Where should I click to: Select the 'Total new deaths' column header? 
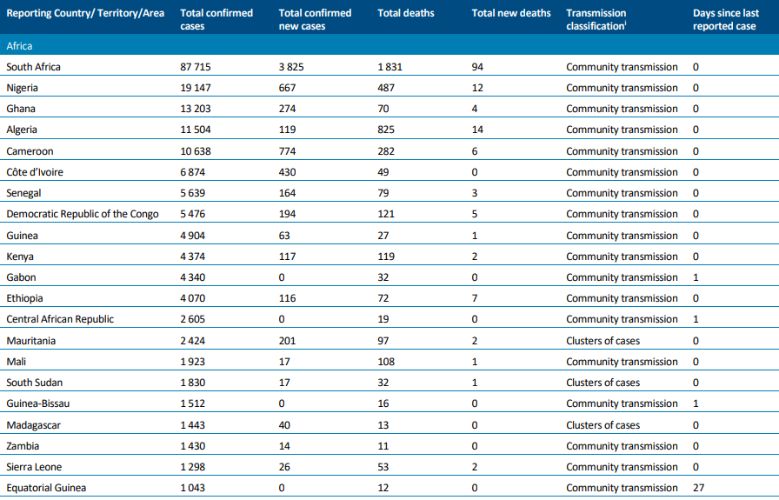pos(505,13)
